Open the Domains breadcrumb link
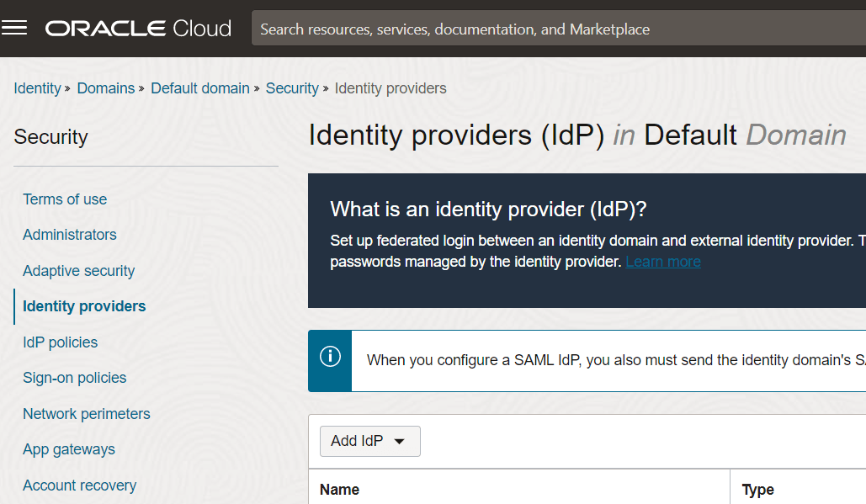 pos(105,88)
